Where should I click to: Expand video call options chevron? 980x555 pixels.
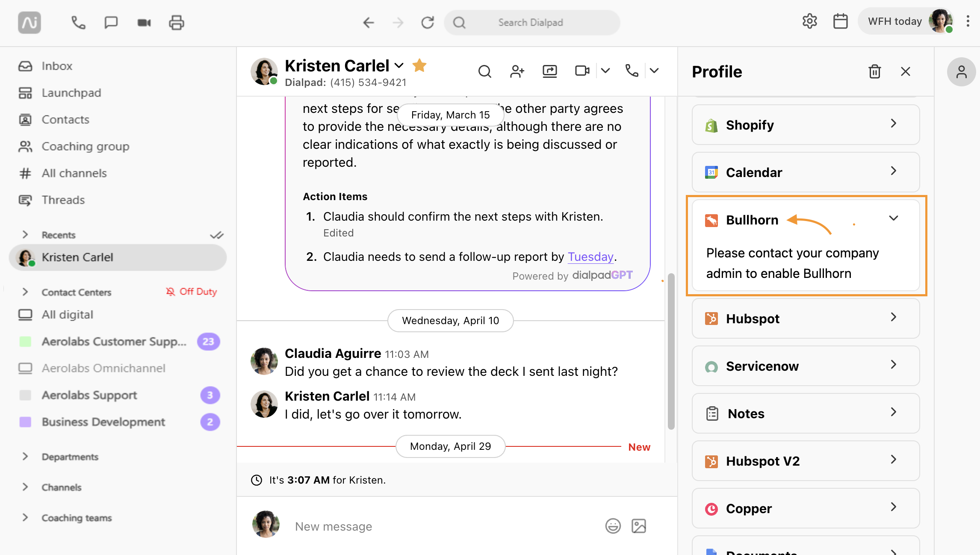[x=605, y=71]
